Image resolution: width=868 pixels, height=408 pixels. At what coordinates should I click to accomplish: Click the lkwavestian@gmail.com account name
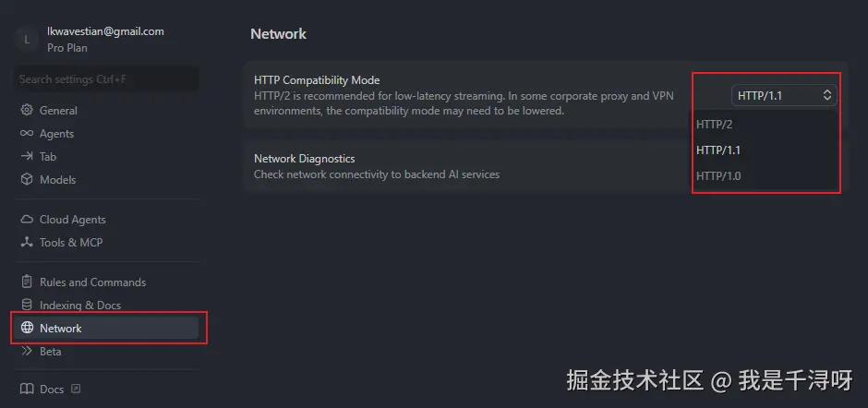click(105, 31)
